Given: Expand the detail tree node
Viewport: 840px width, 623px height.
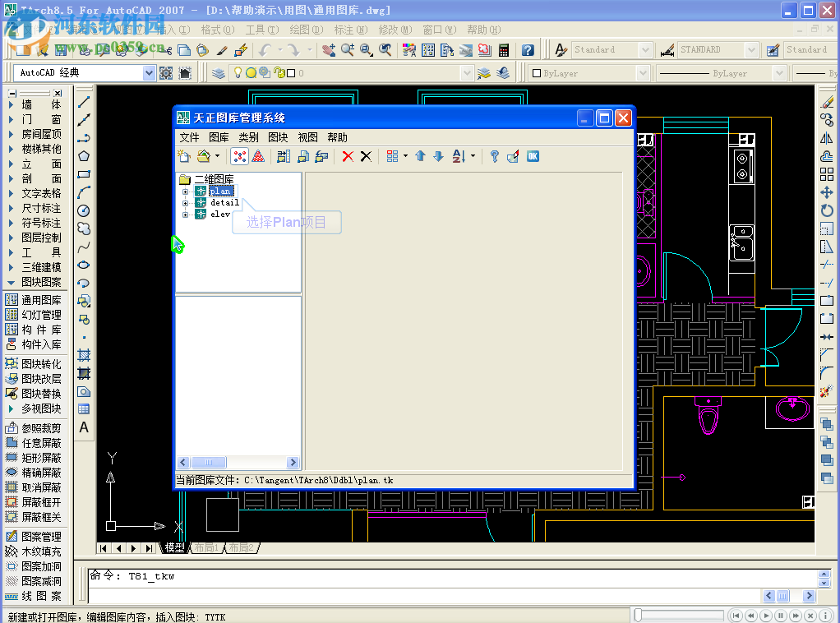Looking at the screenshot, I should 186,203.
